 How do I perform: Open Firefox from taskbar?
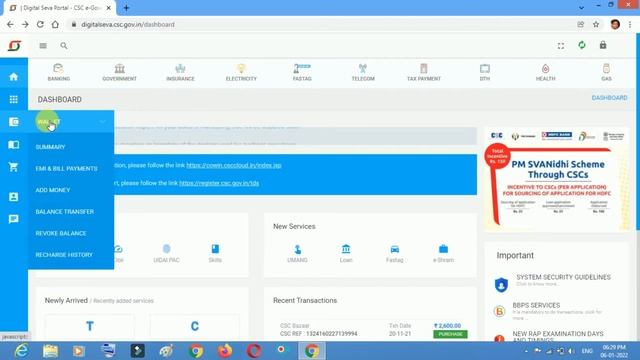225,351
